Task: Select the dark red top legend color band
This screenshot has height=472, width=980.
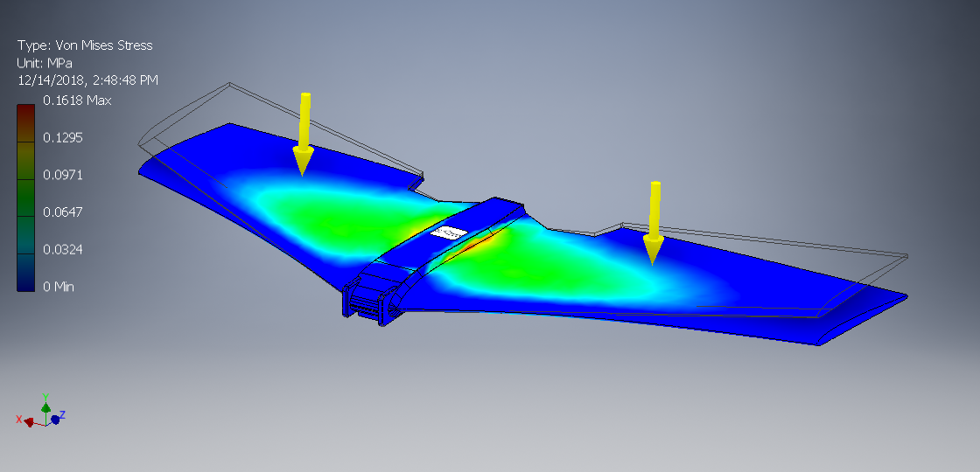Action: [x=25, y=123]
